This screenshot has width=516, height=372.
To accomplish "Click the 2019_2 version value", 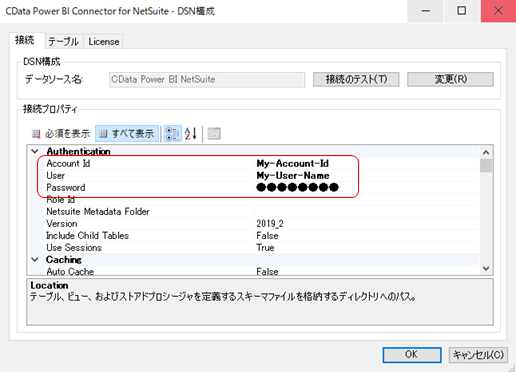I will [270, 223].
